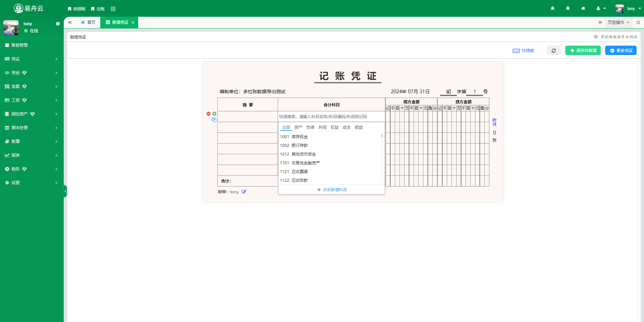Collapse the sidebar using the edge handle
Screen dimensions: 644x322
65,191
